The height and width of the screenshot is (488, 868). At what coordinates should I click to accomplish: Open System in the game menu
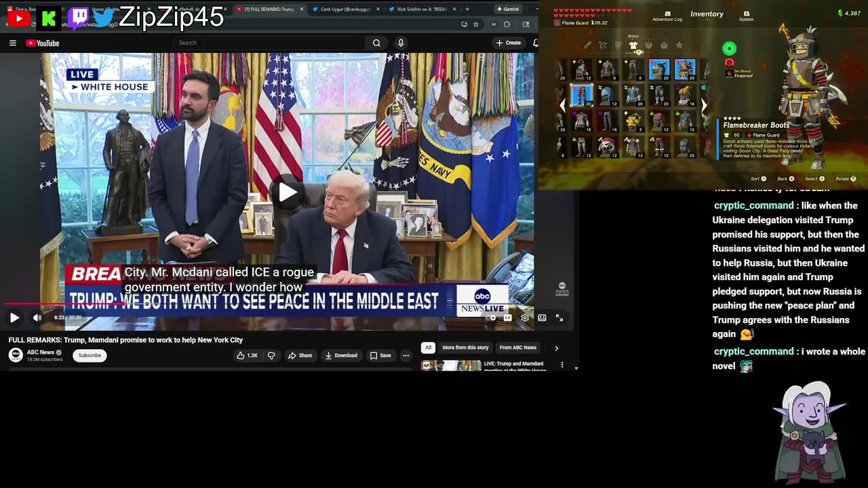coord(746,16)
